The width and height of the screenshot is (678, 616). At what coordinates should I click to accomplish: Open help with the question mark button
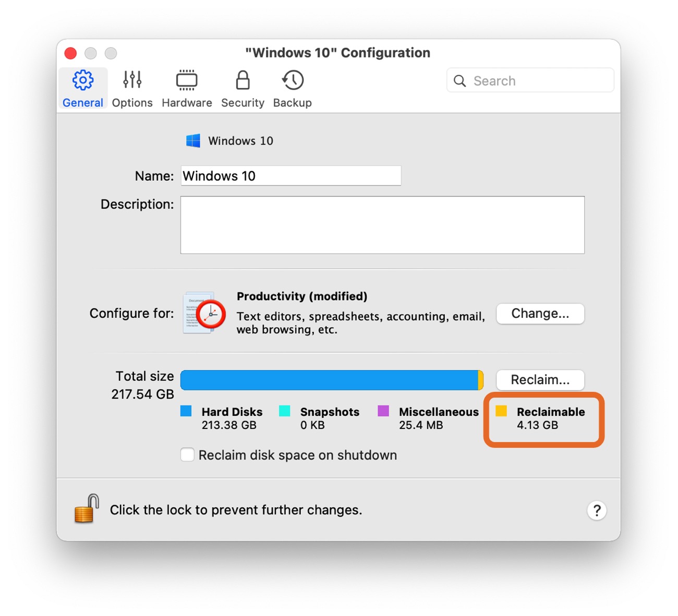click(x=597, y=510)
